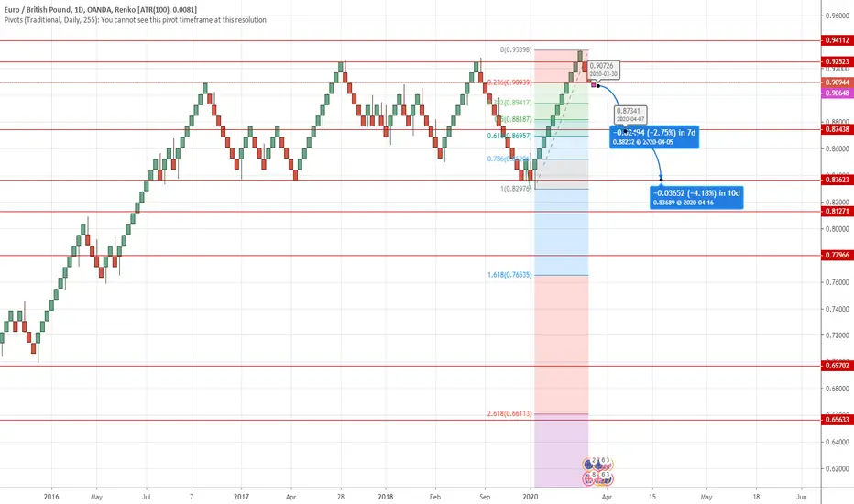The height and width of the screenshot is (504, 854).
Task: Click the 0.76000 price scale value
Action: (x=838, y=282)
